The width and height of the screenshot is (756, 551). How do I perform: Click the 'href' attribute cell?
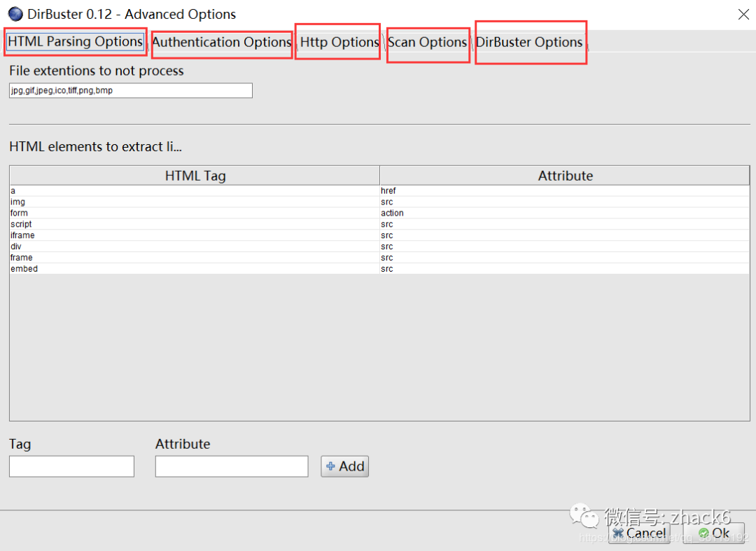[565, 191]
